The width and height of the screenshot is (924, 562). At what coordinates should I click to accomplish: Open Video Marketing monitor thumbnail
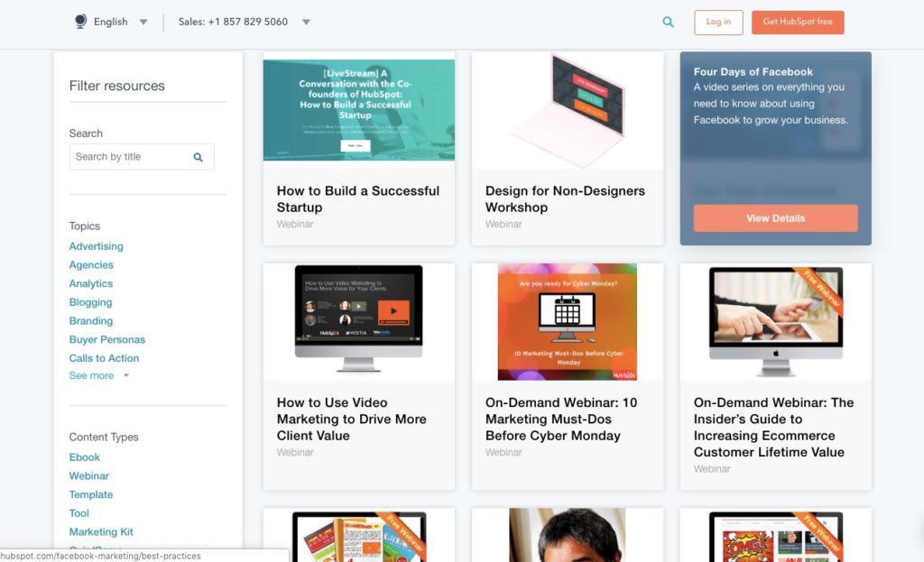coord(359,318)
